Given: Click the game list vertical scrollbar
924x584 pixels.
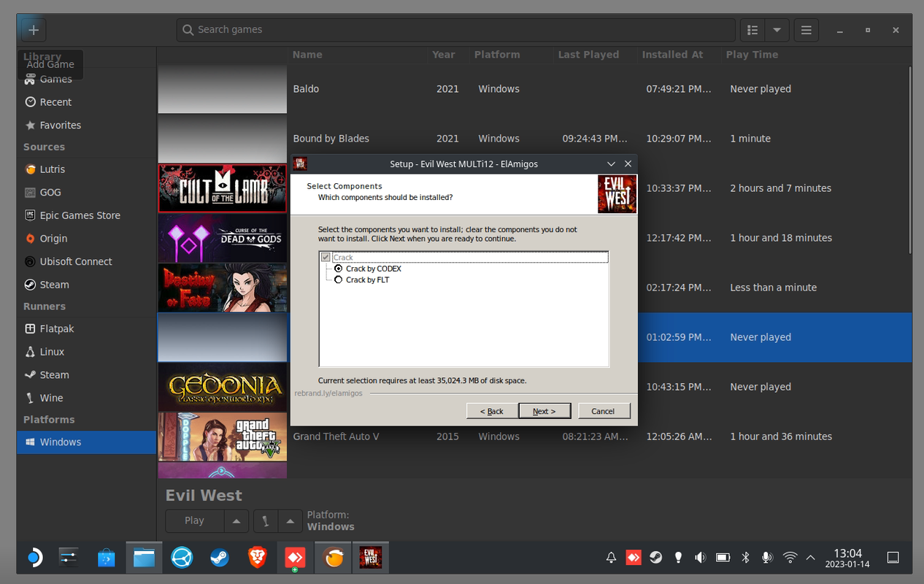Looking at the screenshot, I should pyautogui.click(x=909, y=160).
